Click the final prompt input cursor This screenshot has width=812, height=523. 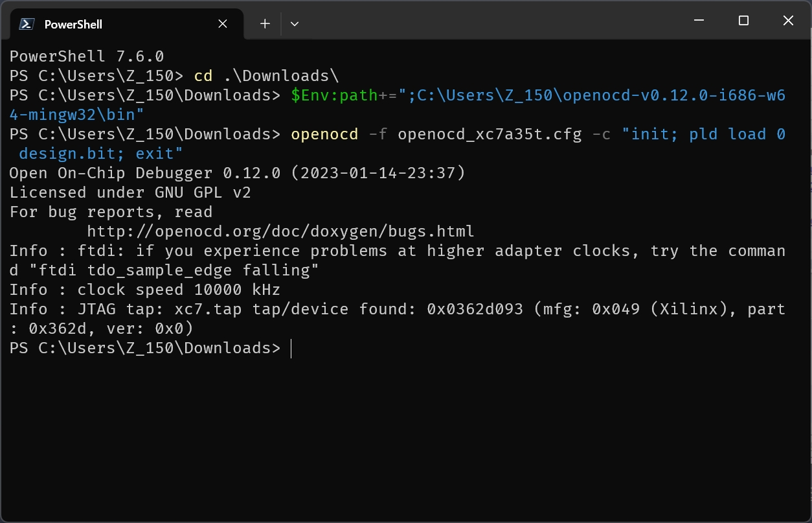coord(291,349)
